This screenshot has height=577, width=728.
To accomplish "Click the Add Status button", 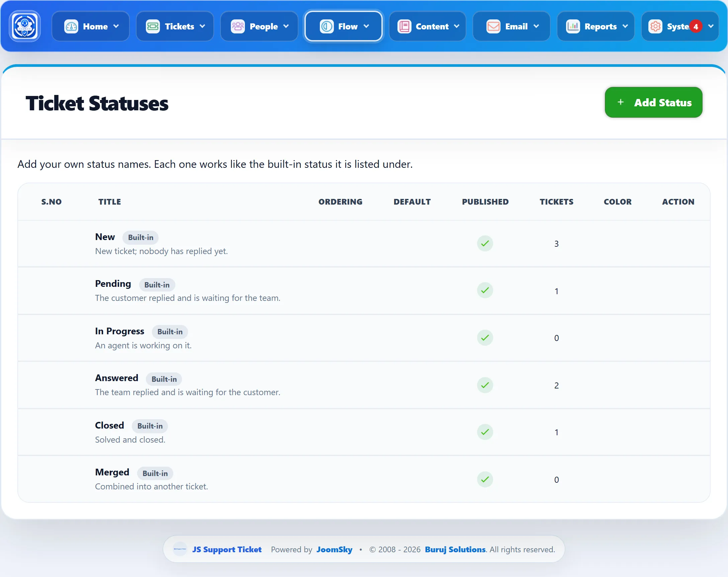I will pos(653,102).
